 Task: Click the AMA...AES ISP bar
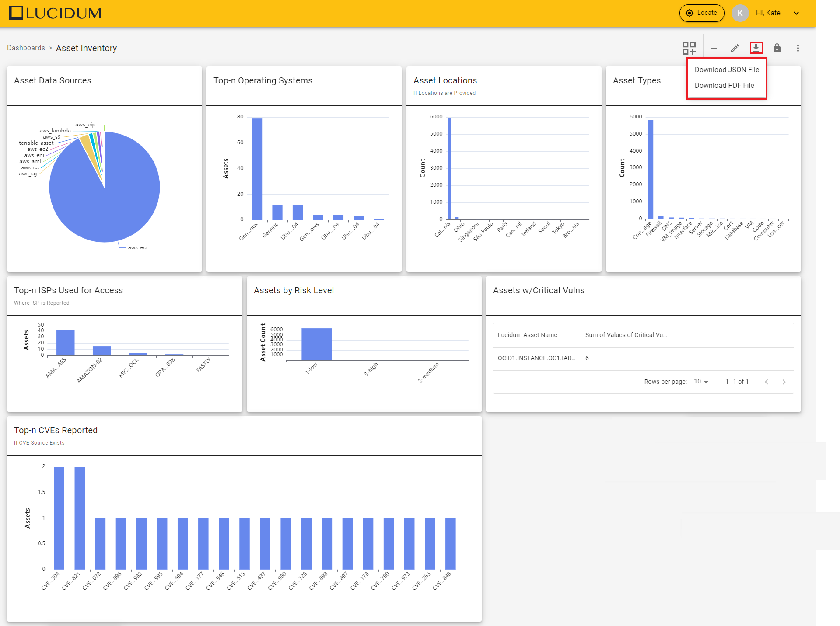66,343
